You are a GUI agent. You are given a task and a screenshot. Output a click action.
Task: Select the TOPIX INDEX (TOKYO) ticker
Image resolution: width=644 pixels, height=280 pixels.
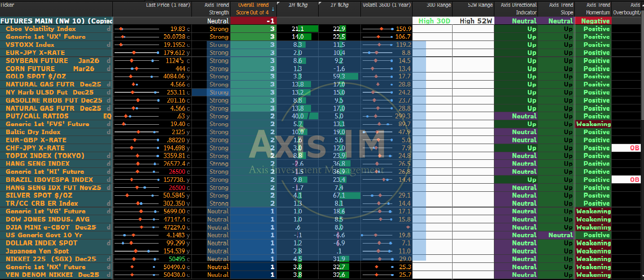(45, 156)
